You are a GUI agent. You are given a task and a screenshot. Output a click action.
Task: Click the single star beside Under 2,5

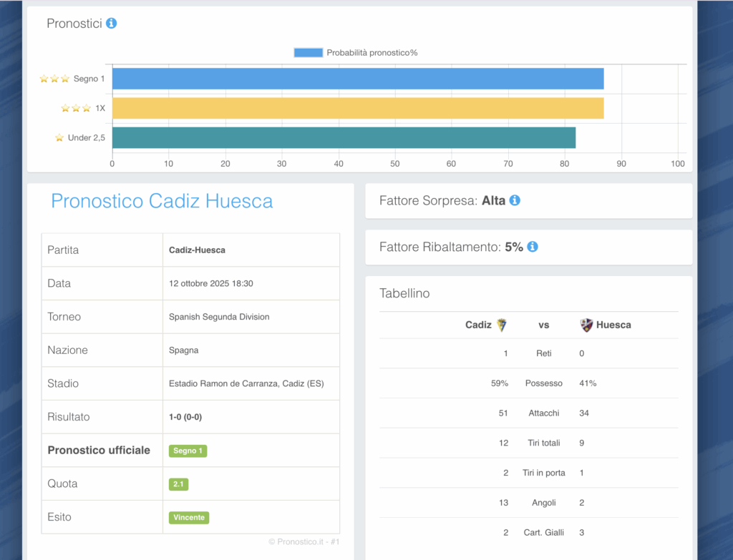[59, 137]
